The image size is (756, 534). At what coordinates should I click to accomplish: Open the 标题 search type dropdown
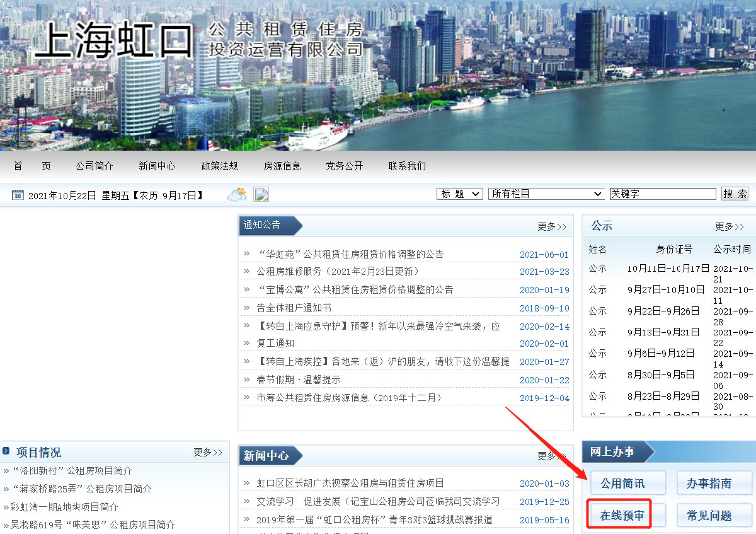click(459, 194)
